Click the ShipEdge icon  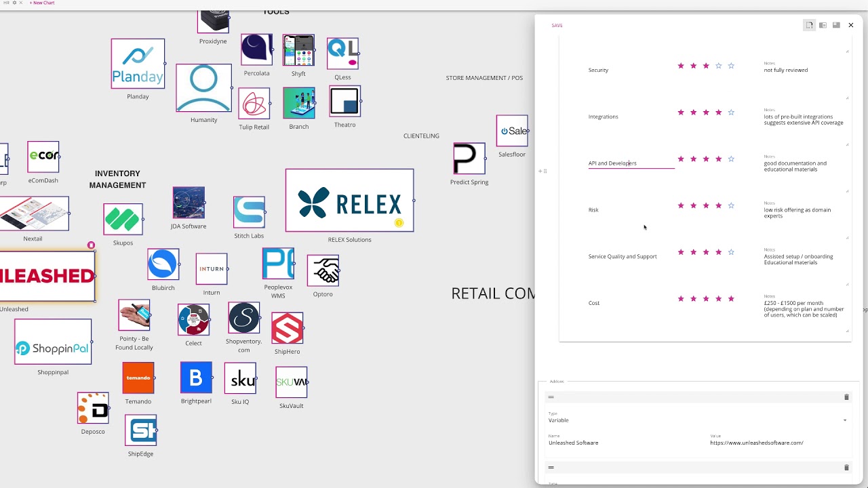click(140, 431)
